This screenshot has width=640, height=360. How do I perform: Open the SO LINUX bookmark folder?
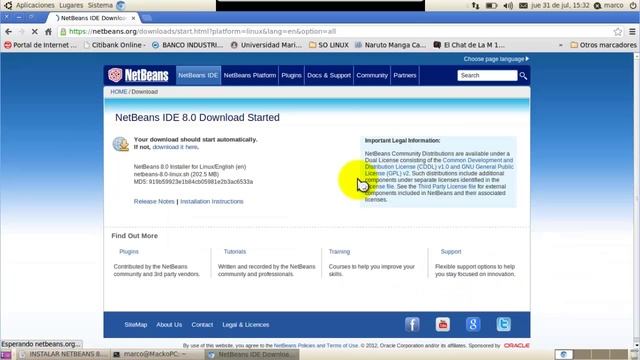(329, 45)
